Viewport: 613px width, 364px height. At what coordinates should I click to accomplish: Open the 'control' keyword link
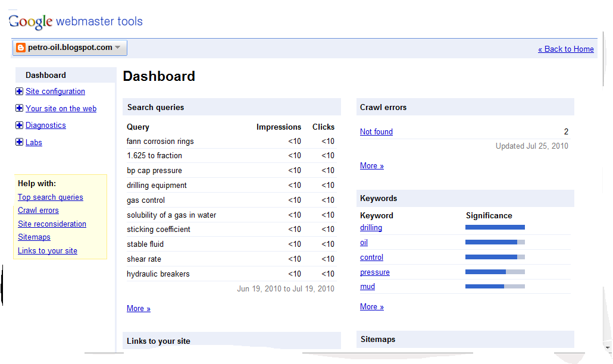pyautogui.click(x=371, y=258)
